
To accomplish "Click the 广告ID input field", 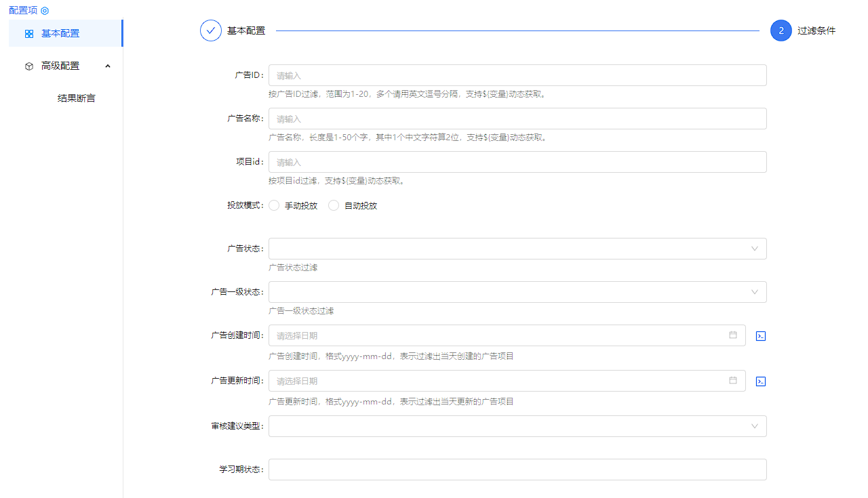I will (x=517, y=75).
